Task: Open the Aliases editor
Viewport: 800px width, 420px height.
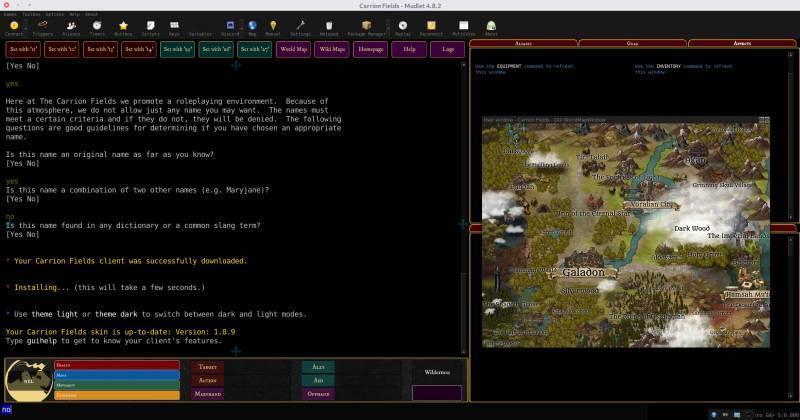Action: pyautogui.click(x=71, y=27)
